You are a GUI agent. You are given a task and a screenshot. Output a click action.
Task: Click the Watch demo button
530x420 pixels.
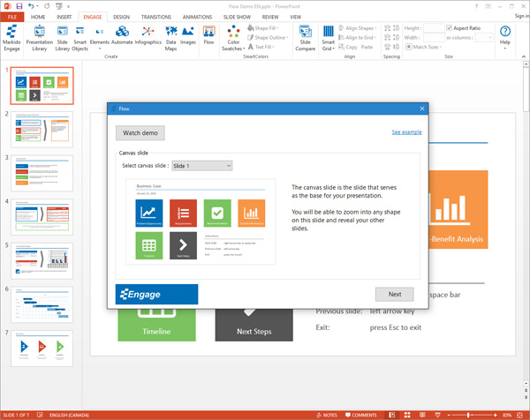140,132
